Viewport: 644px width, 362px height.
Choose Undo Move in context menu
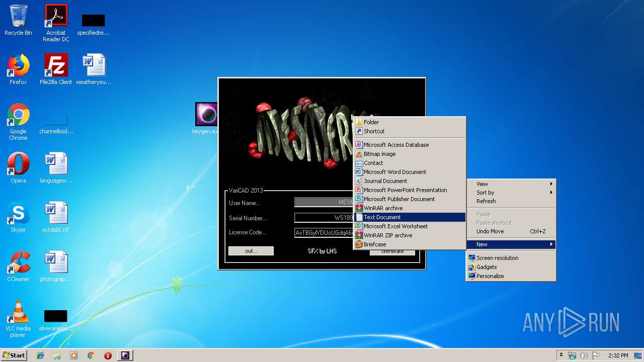(511, 231)
